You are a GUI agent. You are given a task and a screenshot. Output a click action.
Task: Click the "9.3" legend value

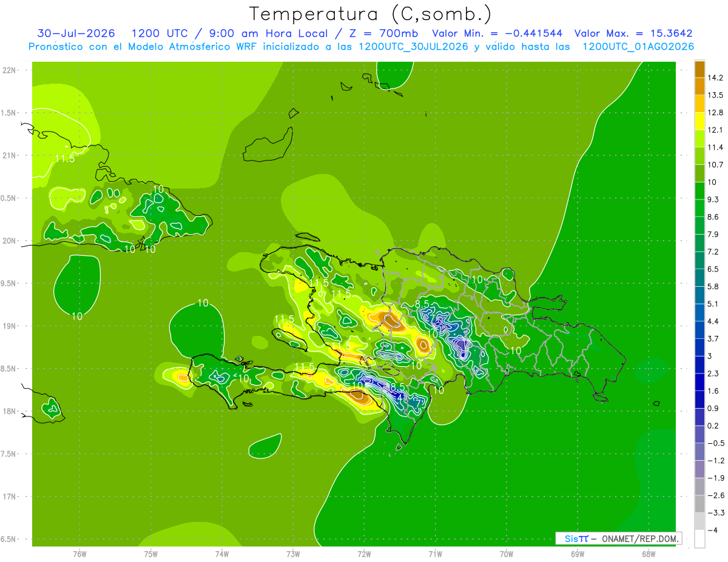713,199
